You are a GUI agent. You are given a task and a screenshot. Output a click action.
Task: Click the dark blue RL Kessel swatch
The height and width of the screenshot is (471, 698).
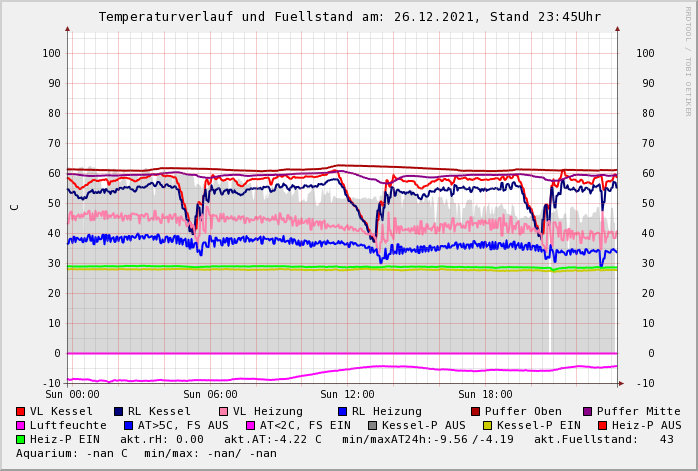119,412
